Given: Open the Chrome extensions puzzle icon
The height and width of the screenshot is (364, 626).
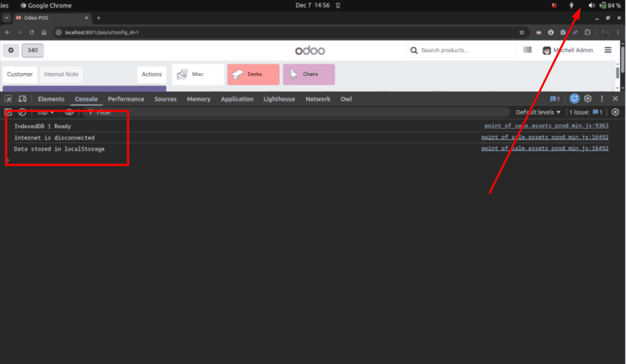Looking at the screenshot, I should [x=587, y=32].
